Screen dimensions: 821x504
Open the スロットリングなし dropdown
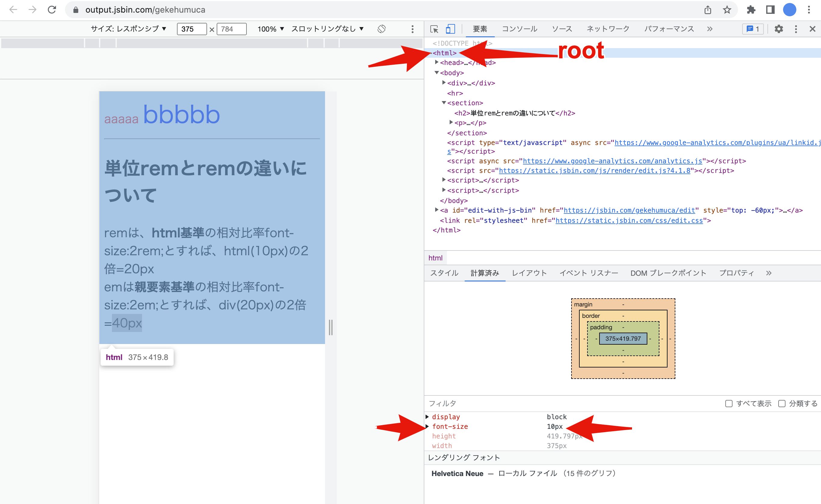(327, 29)
